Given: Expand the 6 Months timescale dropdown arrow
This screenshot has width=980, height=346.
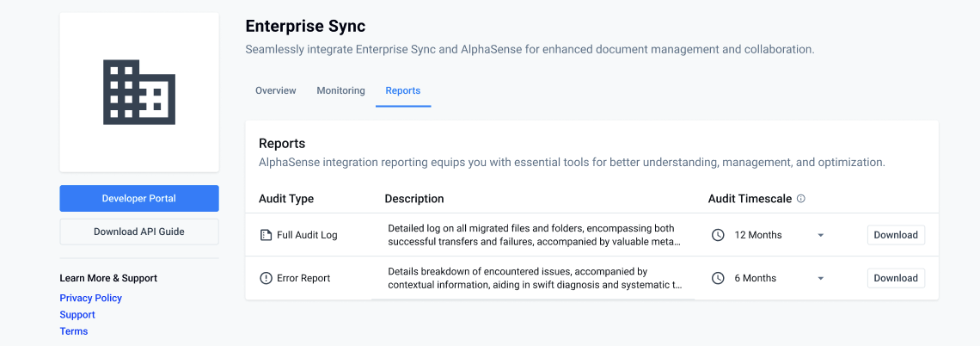Looking at the screenshot, I should 821,278.
